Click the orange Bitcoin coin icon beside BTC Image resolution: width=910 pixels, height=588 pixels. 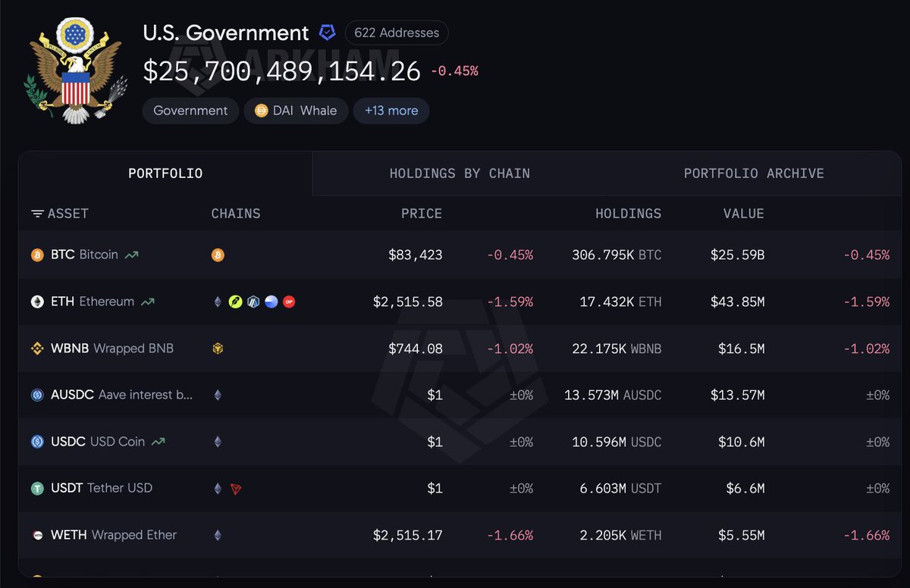pyautogui.click(x=37, y=255)
